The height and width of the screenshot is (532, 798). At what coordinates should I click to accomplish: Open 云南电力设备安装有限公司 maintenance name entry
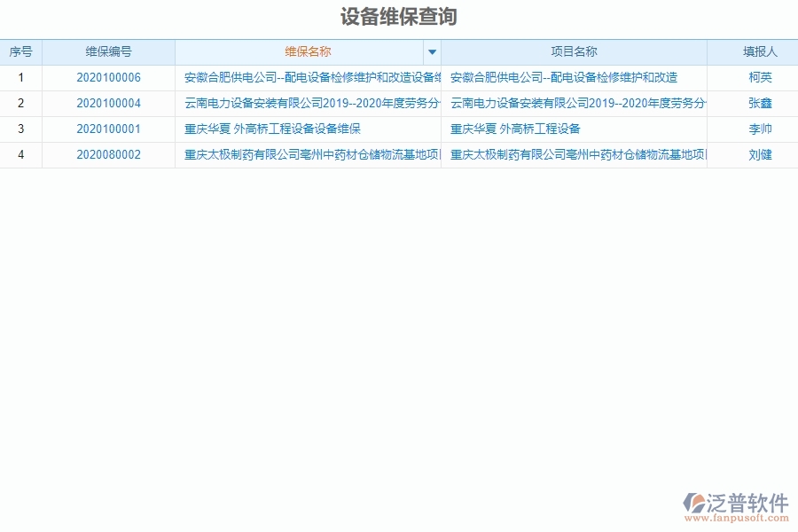click(308, 103)
